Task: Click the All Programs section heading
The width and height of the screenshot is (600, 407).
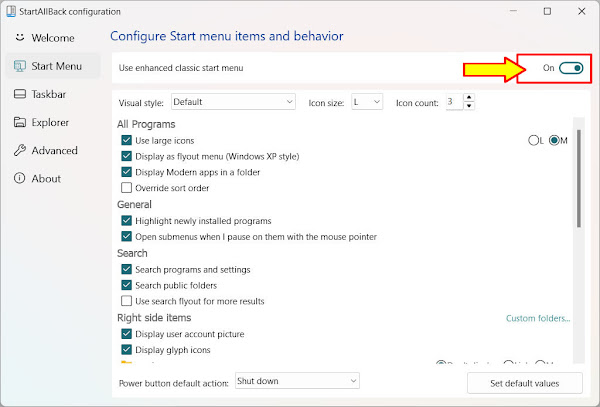Action: pyautogui.click(x=146, y=124)
